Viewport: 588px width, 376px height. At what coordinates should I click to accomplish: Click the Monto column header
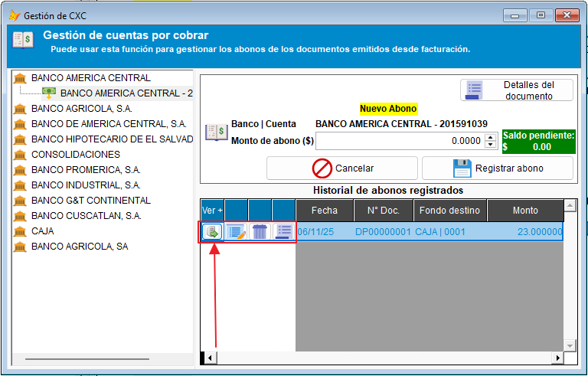click(525, 211)
